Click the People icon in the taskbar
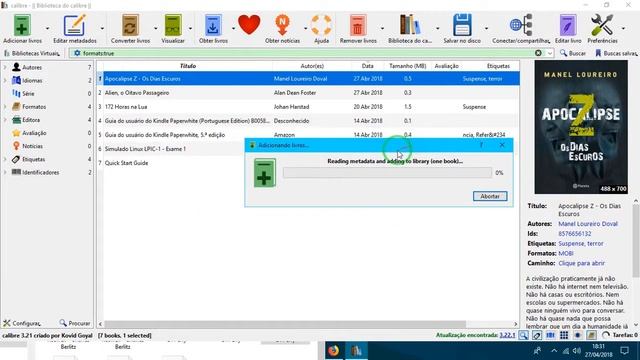Image resolution: width=640 pixels, height=360 pixels. tap(537, 351)
